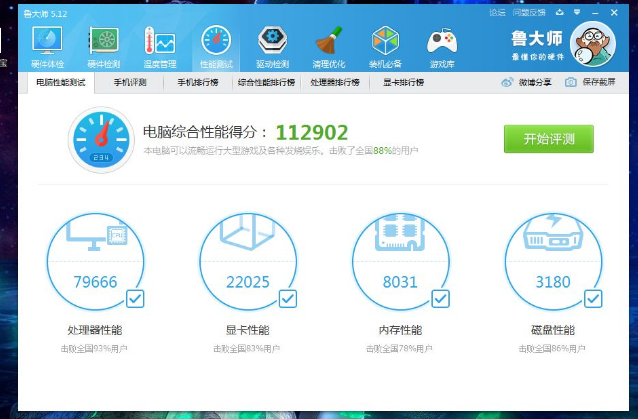The height and width of the screenshot is (419, 638).
Task: Switch to the 显卡排行榜 tab
Action: [404, 83]
